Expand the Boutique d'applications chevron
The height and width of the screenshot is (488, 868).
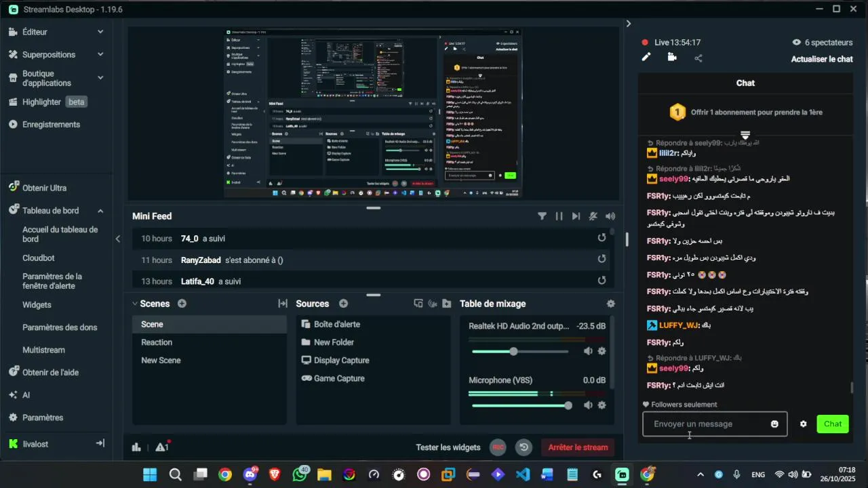(x=100, y=78)
